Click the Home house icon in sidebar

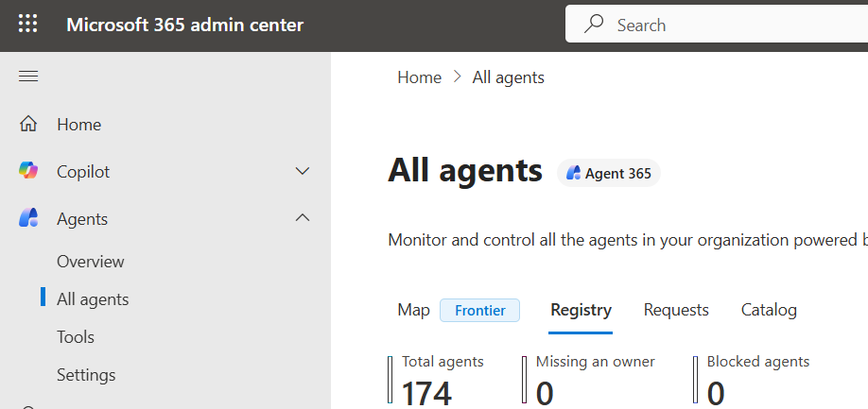(x=28, y=125)
